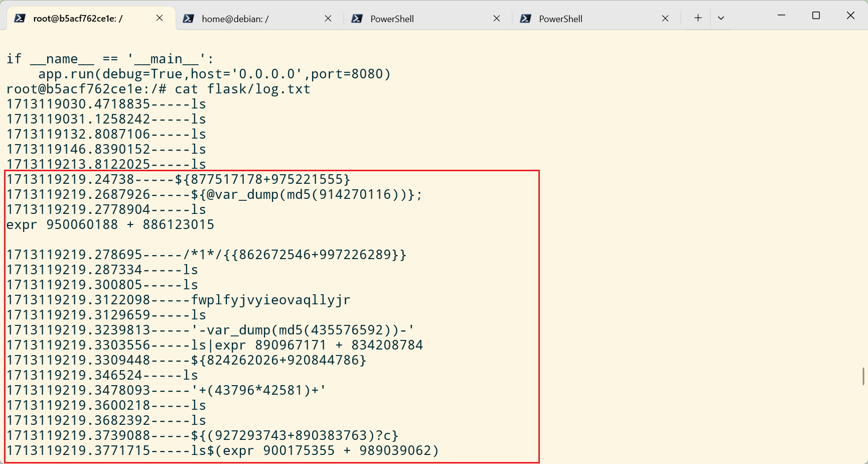Image resolution: width=868 pixels, height=464 pixels.
Task: Select the second PowerShell tab label
Action: 560,19
